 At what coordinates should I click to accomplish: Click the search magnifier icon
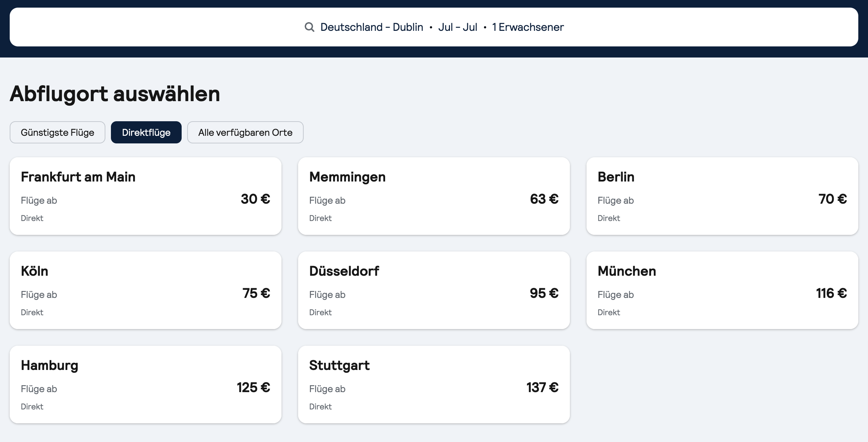309,27
